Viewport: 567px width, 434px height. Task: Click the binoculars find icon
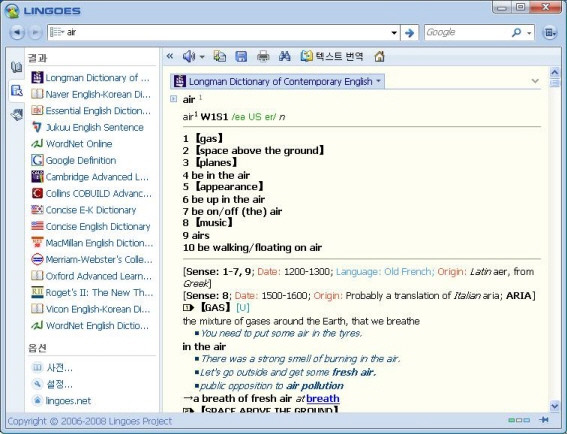[x=285, y=56]
